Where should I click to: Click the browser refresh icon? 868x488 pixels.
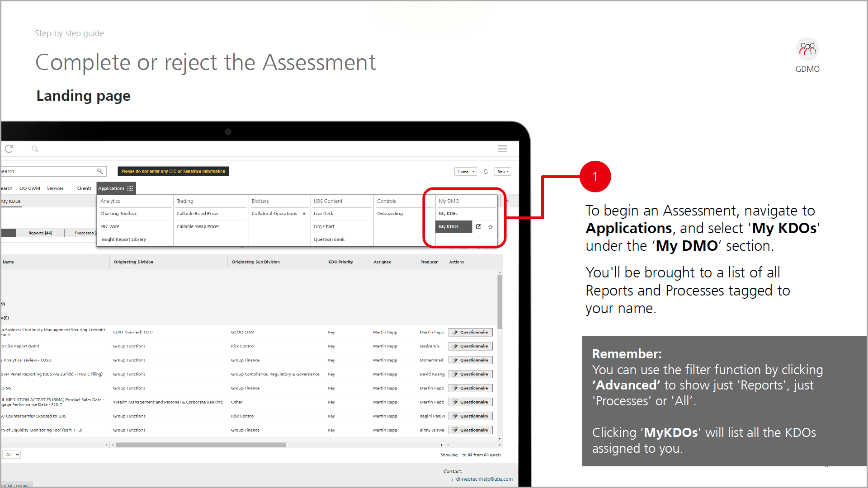[9, 149]
